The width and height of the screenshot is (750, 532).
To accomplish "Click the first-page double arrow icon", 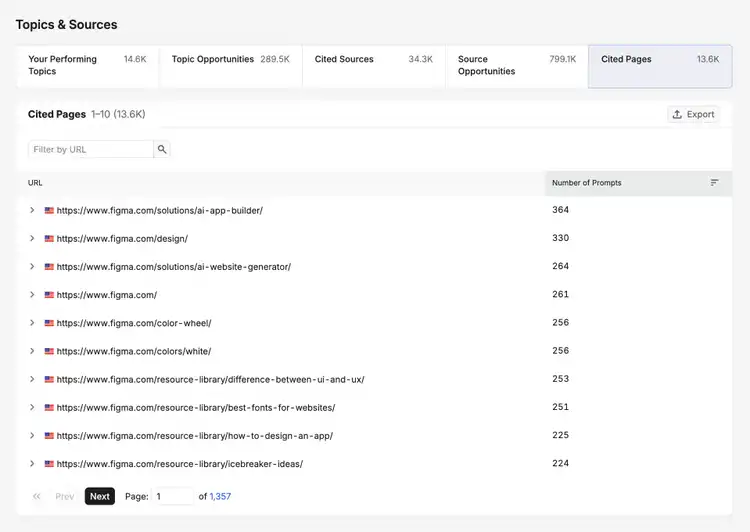I will 37,497.
